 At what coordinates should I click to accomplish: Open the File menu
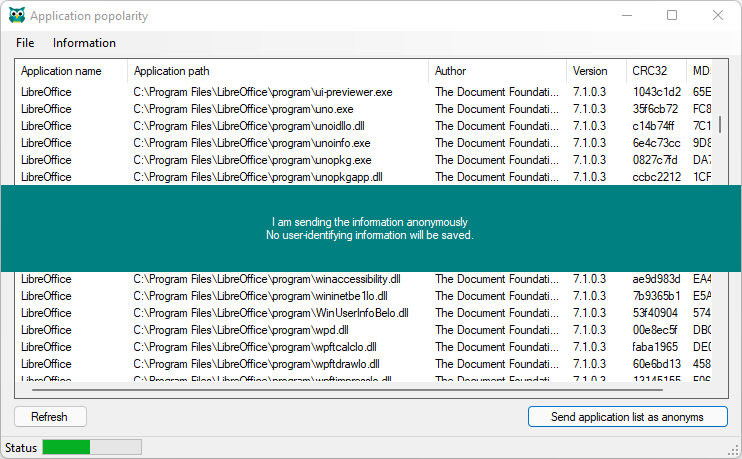[x=25, y=43]
